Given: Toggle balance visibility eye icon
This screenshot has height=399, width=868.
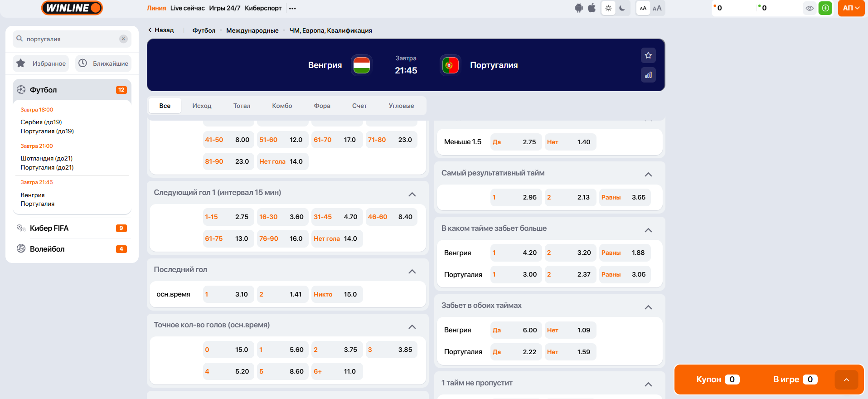Looking at the screenshot, I should (x=810, y=8).
